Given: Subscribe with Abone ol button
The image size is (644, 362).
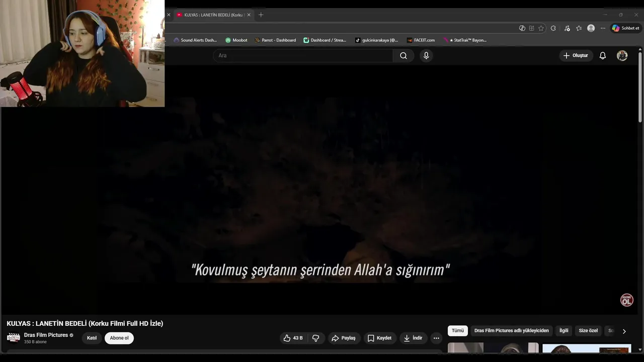Looking at the screenshot, I should (x=119, y=338).
